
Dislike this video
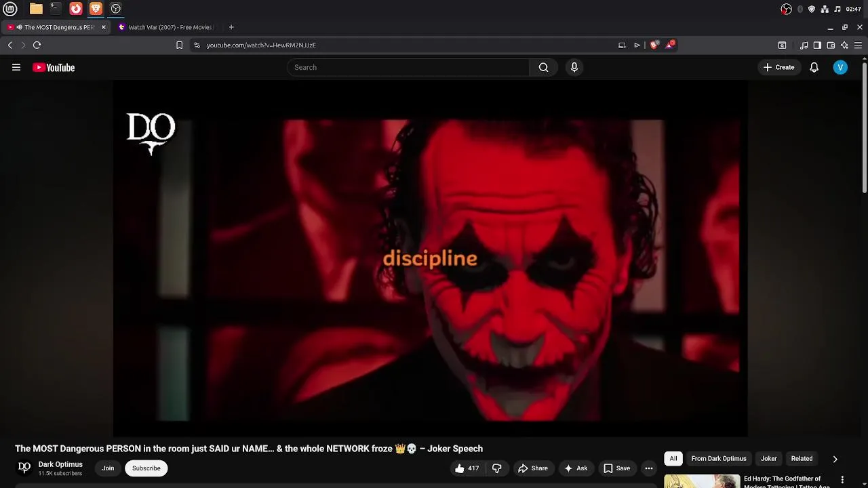[497, 468]
